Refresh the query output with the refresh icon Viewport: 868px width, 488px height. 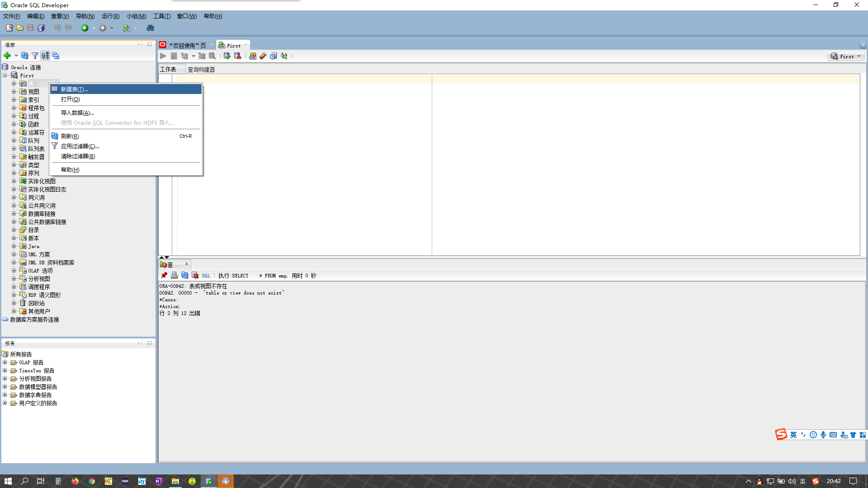pos(184,275)
